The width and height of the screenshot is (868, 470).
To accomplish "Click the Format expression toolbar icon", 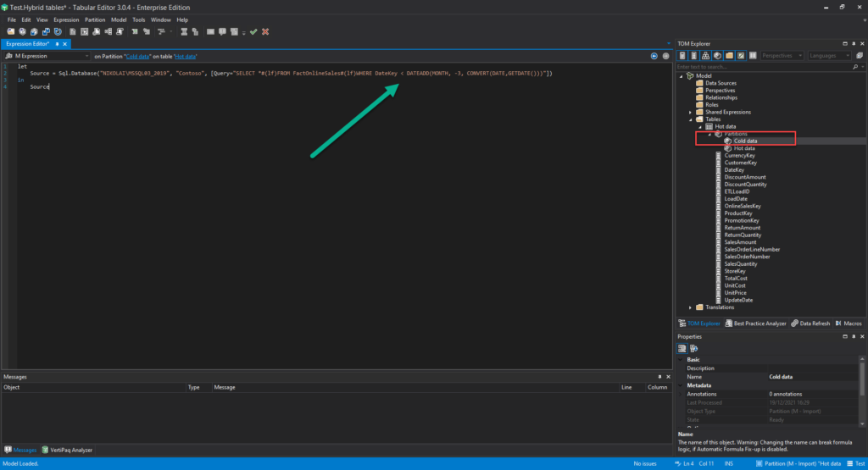I will click(x=162, y=32).
